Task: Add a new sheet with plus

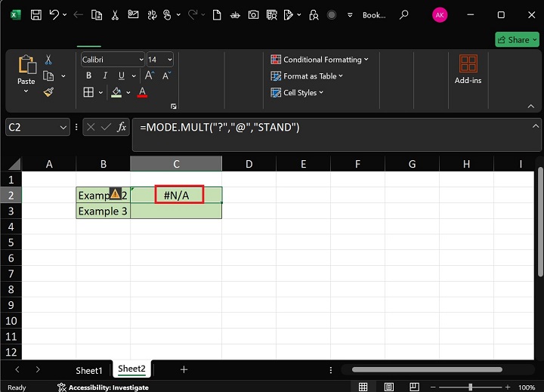Action: pos(184,370)
